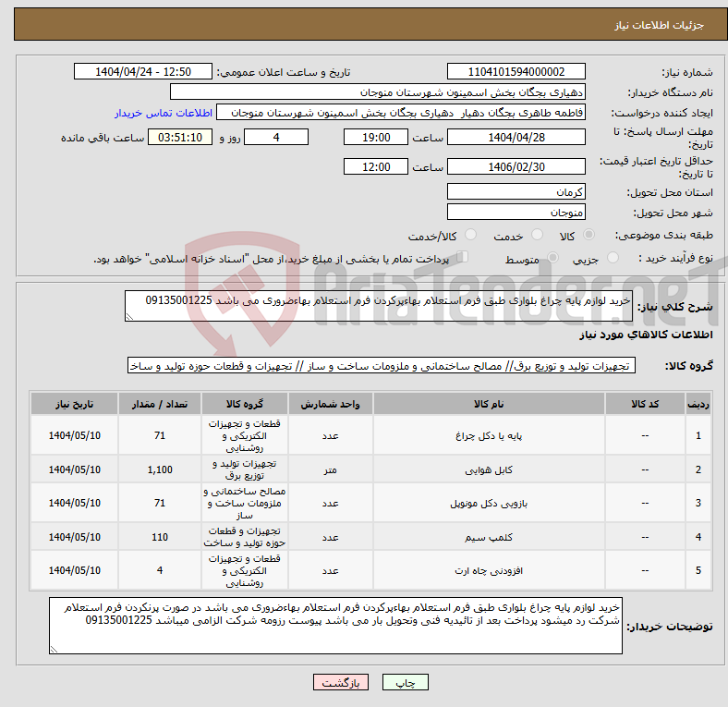The image size is (728, 707).
Task: Click the quantity 4 in row 5
Action: 160,570
